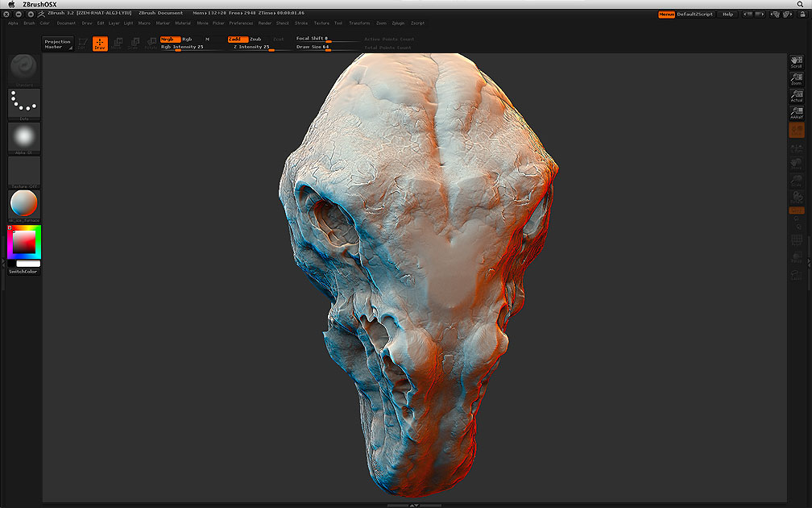Toggle the Zadd button

point(237,40)
